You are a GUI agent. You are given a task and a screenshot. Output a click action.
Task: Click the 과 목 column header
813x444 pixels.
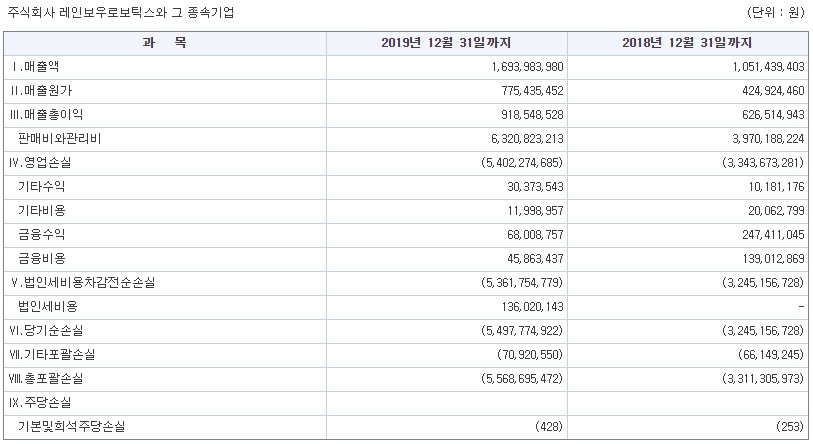164,43
